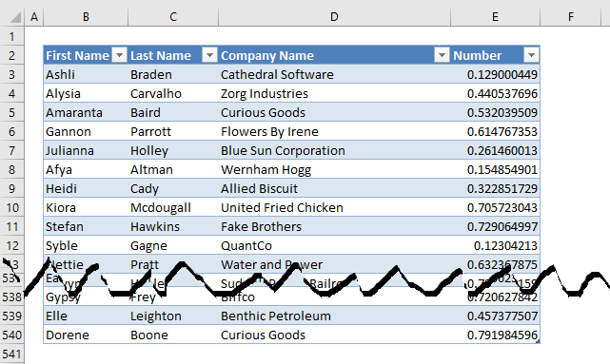610x364 pixels.
Task: Click the cell containing Cathedral Software
Action: point(334,74)
